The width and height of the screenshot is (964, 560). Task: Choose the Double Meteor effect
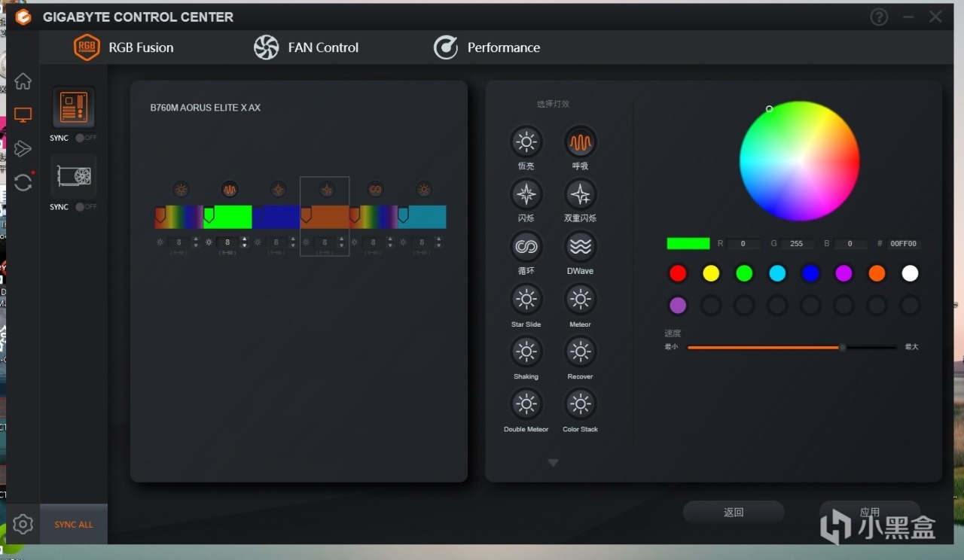click(x=526, y=404)
